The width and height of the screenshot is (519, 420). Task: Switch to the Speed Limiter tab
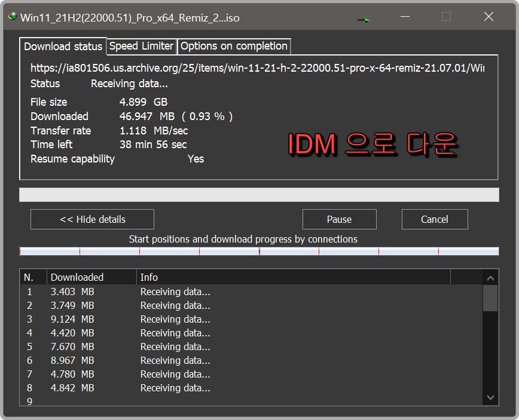tap(141, 46)
